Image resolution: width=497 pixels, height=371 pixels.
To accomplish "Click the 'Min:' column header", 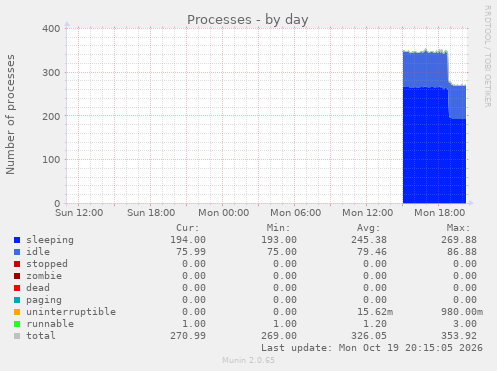I will click(x=278, y=228).
